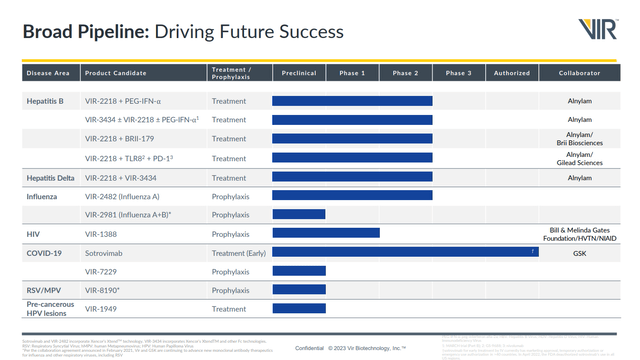Click 'GSK' collaborator cell
This screenshot has width=640, height=360.
(580, 253)
